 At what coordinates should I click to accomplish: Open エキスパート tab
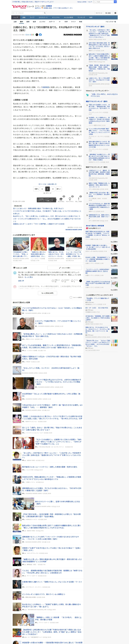[x=43, y=17]
